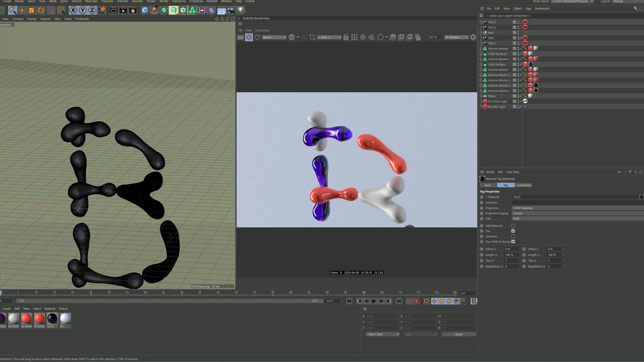Toggle the coordinate system icon
This screenshot has height=362, width=644.
pos(102,10)
